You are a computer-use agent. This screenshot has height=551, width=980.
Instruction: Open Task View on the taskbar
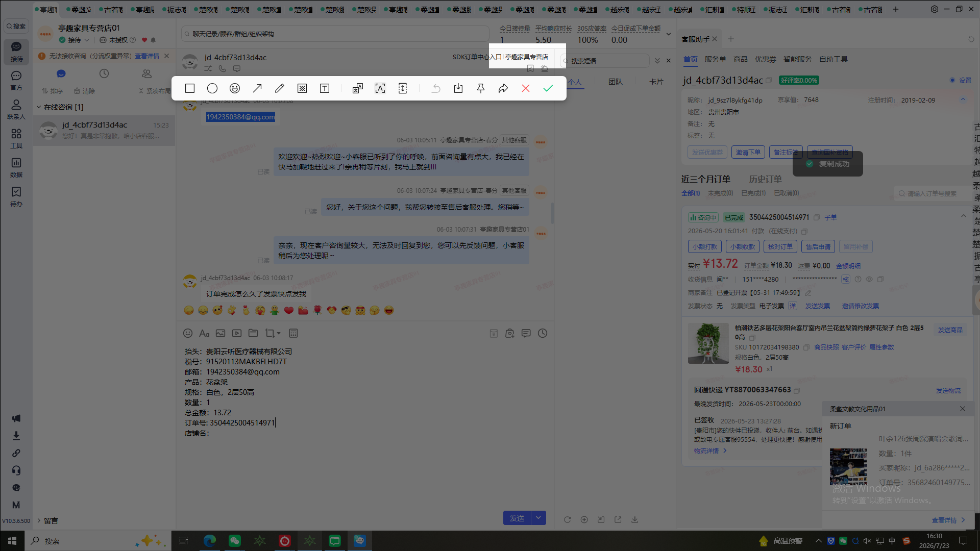[184, 541]
